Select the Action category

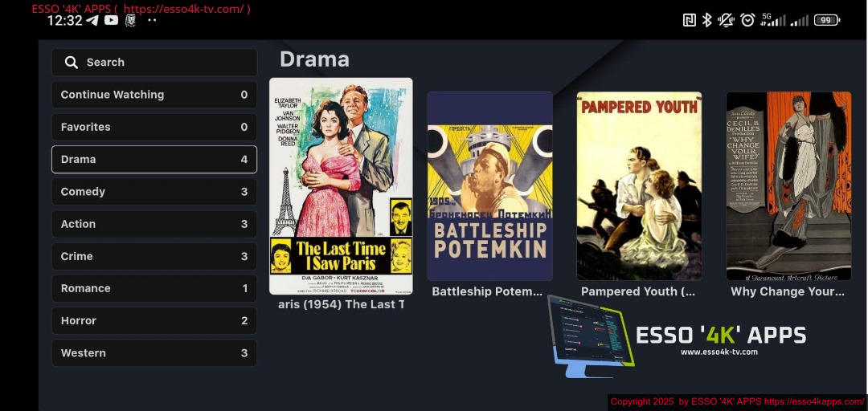click(x=154, y=224)
